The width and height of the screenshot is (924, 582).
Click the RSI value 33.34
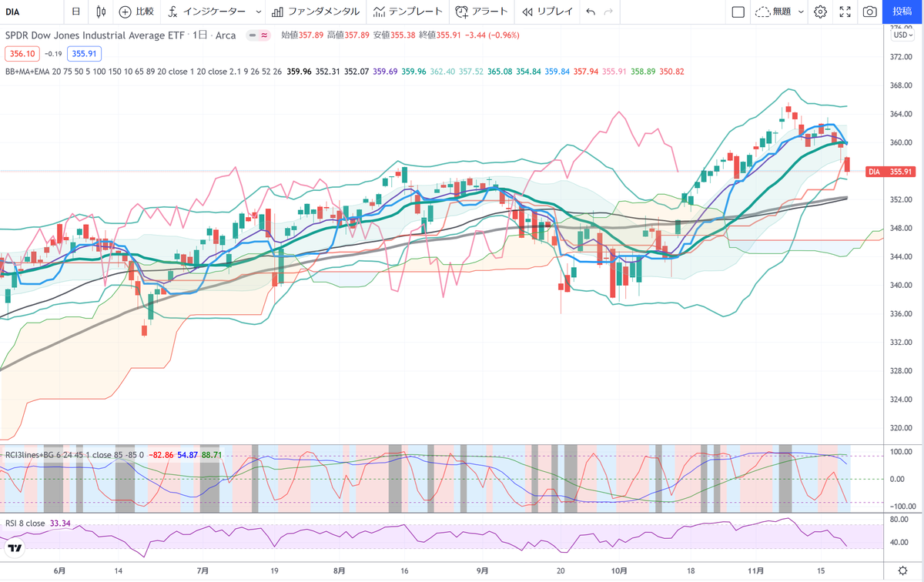point(60,523)
